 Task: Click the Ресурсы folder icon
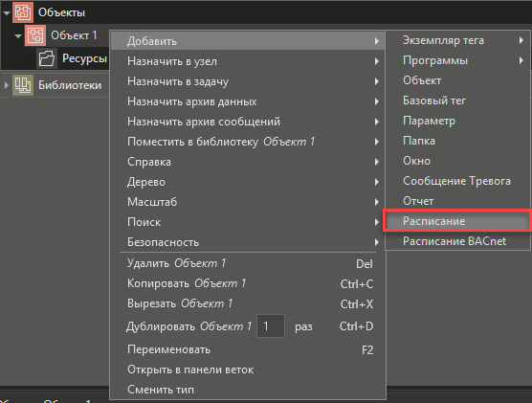pos(47,58)
